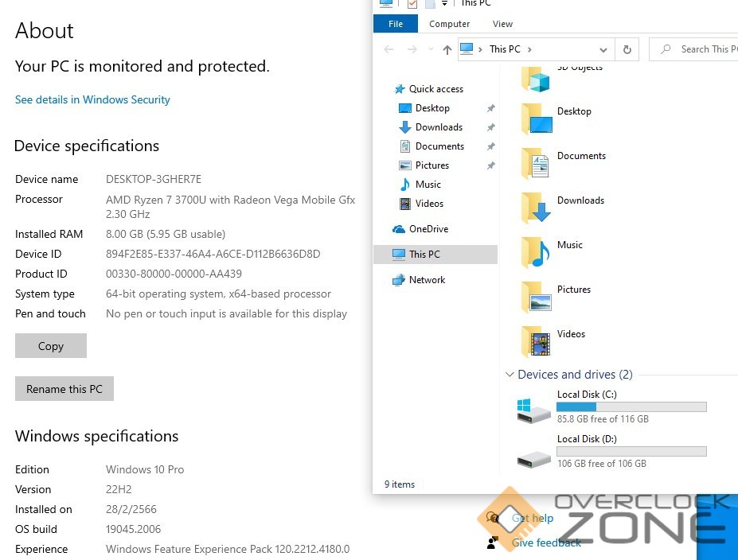738x560 pixels.
Task: Toggle the properties checkmark in quick access toolbar
Action: (x=412, y=4)
